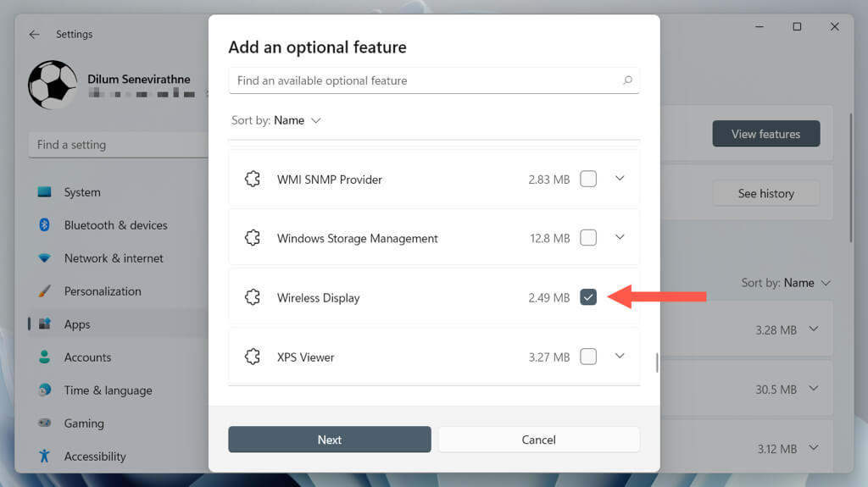Click the Network & internet wifi icon
This screenshot has height=487, width=868.
[45, 258]
